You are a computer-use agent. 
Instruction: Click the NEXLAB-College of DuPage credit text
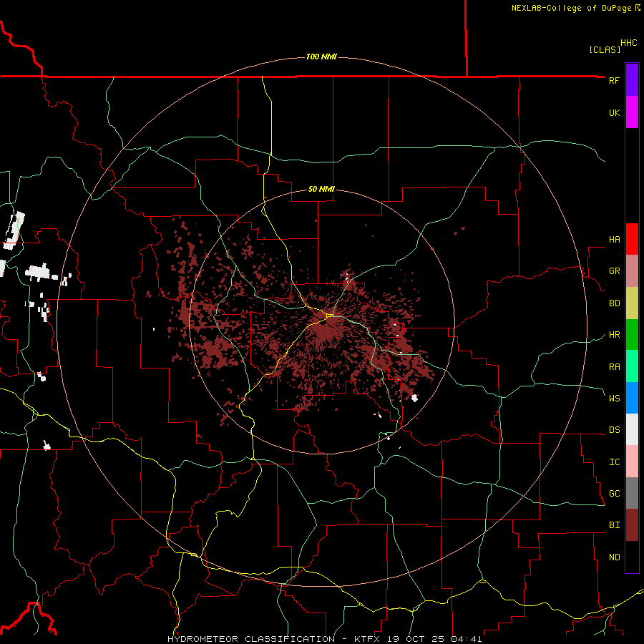click(571, 8)
